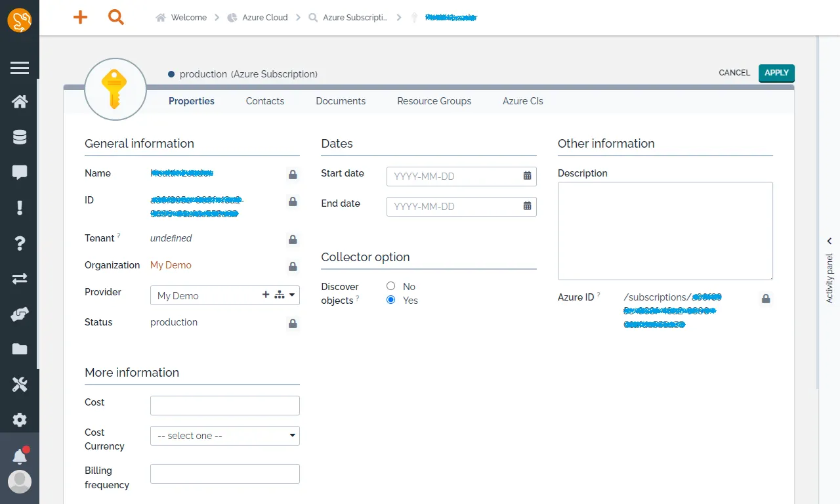Open the End date calendar icon
840x504 pixels.
tap(527, 206)
